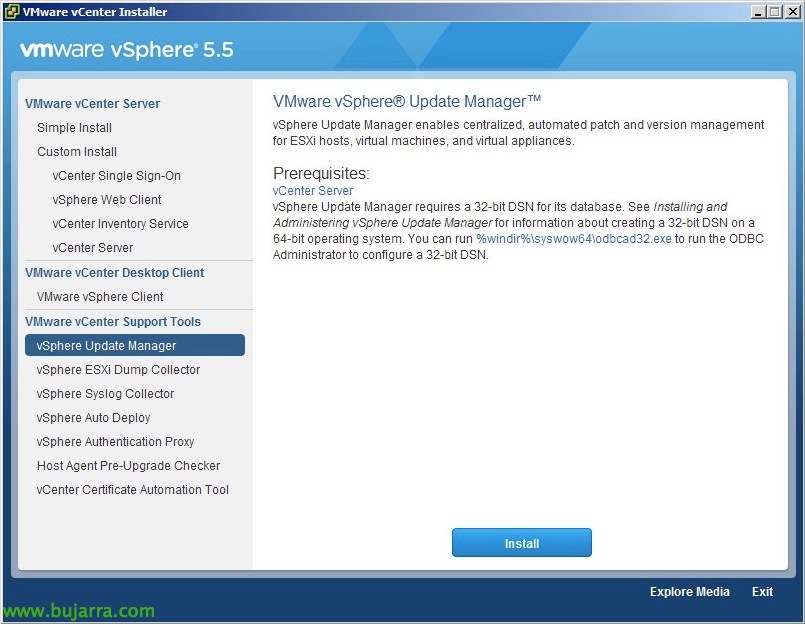Click VMware vCenter Support Tools heading
The width and height of the screenshot is (805, 624).
113,322
